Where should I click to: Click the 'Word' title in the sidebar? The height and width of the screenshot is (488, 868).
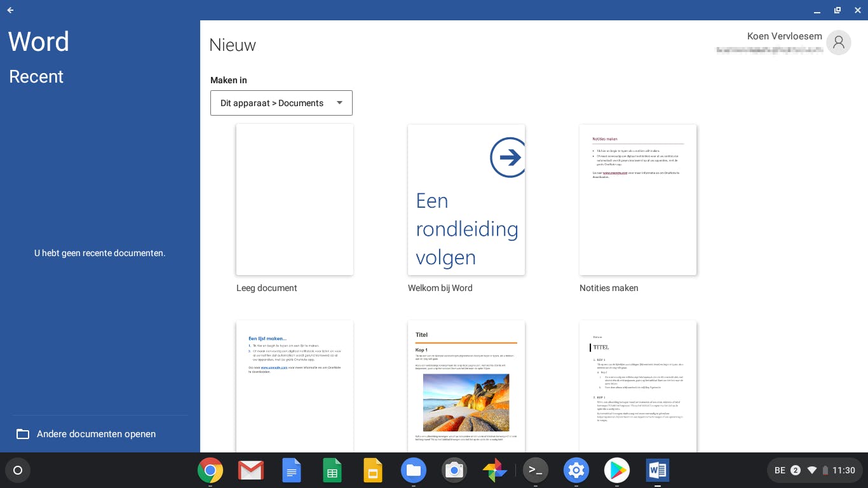[39, 42]
